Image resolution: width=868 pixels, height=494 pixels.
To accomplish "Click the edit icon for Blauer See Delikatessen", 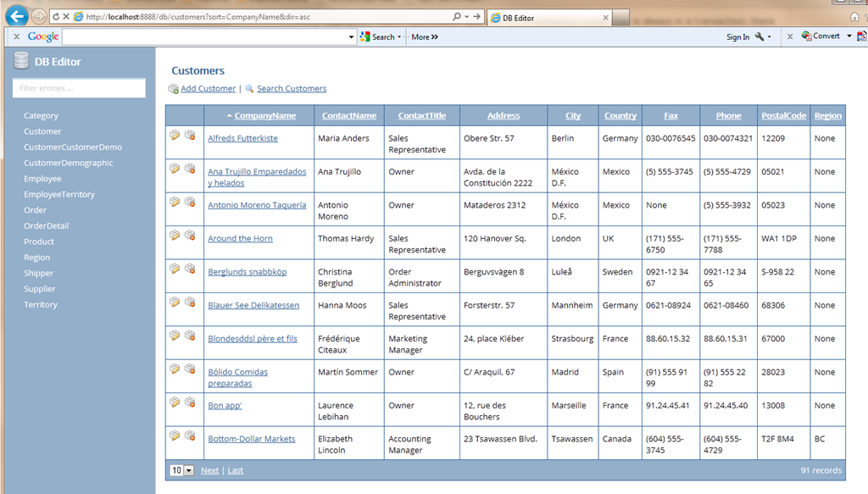I will pos(175,302).
